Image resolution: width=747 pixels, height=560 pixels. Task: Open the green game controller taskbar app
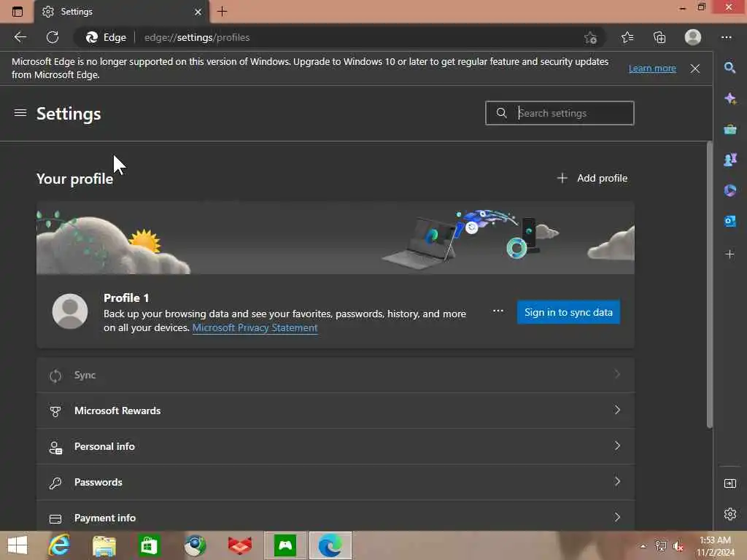[285, 545]
